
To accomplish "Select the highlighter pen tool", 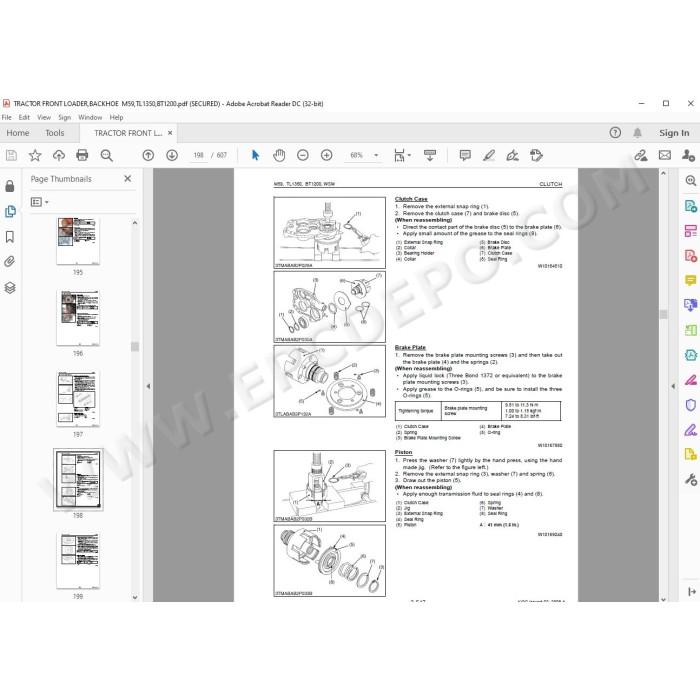I will point(489,155).
